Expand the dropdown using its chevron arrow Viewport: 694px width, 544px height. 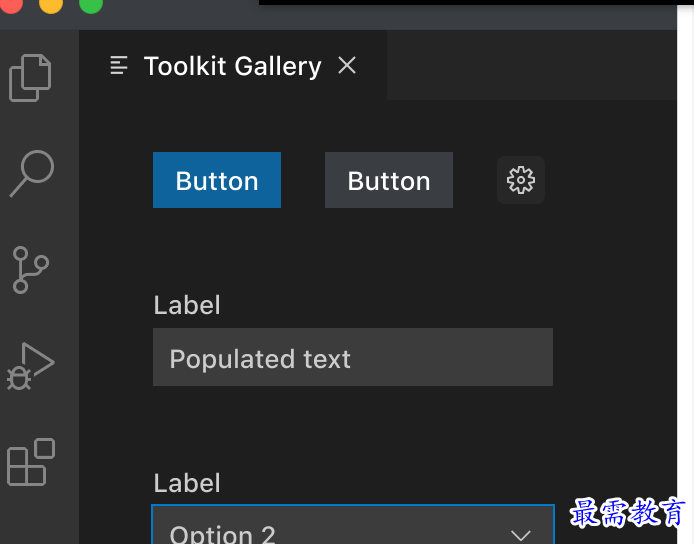520,535
